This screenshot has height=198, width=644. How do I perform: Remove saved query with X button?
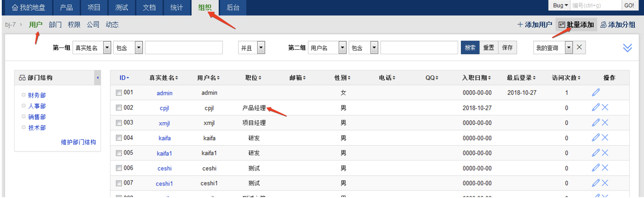point(580,48)
